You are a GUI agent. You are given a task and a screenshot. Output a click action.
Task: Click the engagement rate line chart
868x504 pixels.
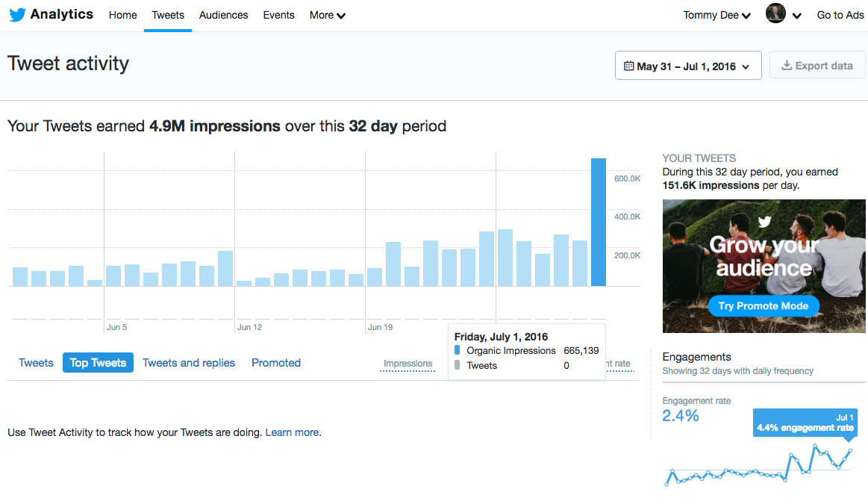759,465
